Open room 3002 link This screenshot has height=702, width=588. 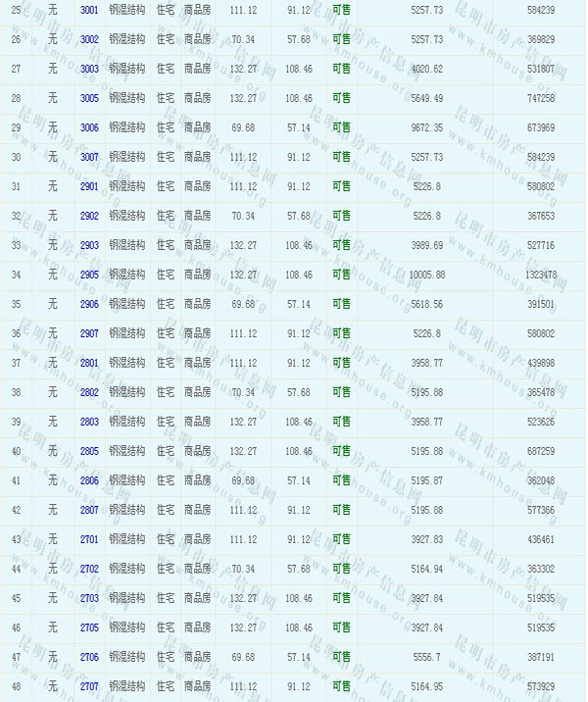click(89, 39)
